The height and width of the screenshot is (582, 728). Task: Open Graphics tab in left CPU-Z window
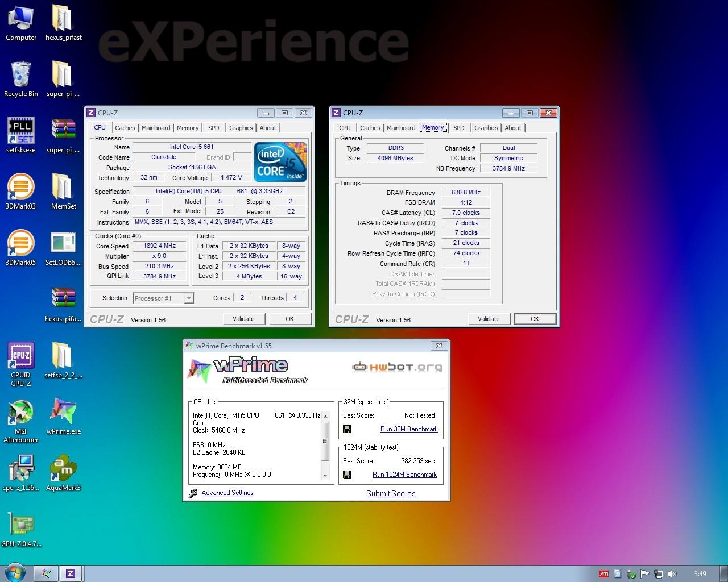241,128
